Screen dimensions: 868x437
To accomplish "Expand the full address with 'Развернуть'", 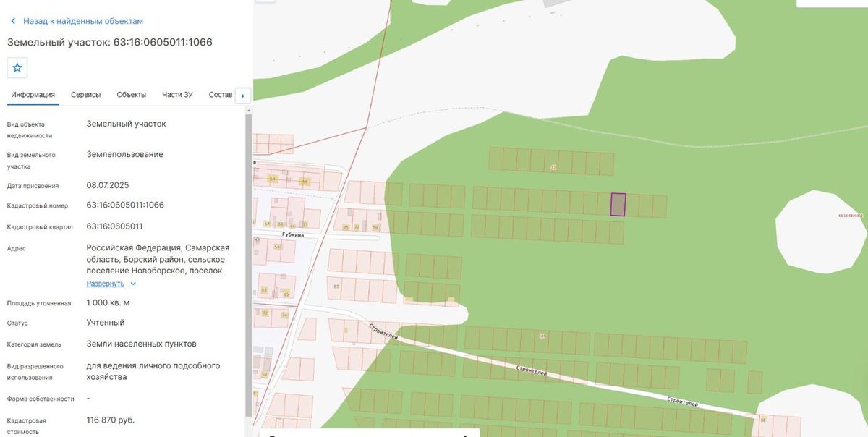I will click(111, 284).
